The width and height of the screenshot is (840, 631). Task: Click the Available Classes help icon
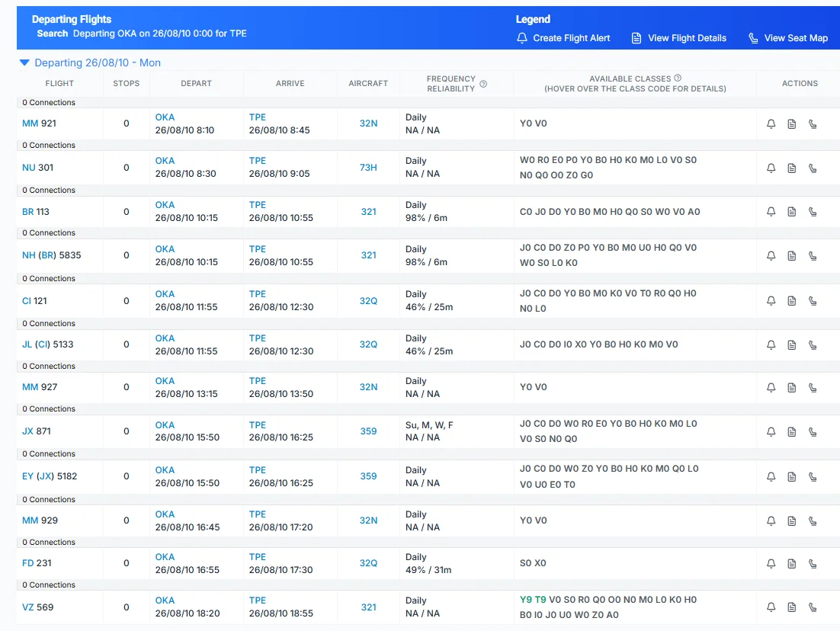[x=678, y=78]
